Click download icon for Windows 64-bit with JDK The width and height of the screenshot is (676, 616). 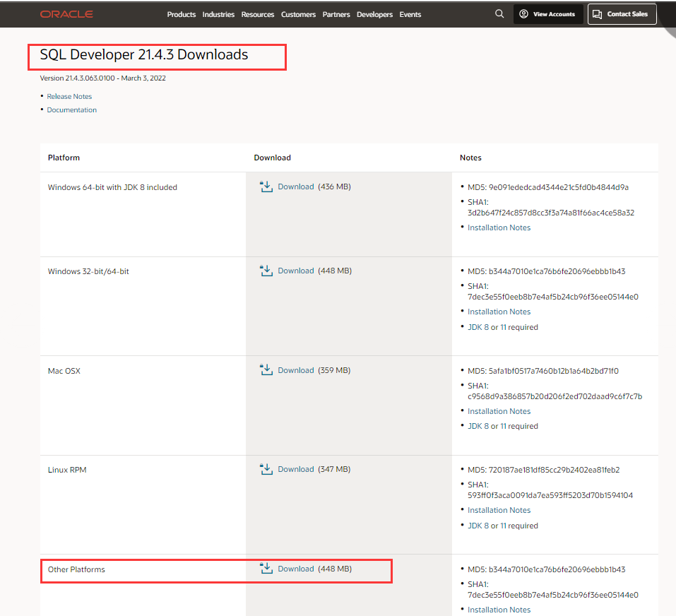(266, 186)
